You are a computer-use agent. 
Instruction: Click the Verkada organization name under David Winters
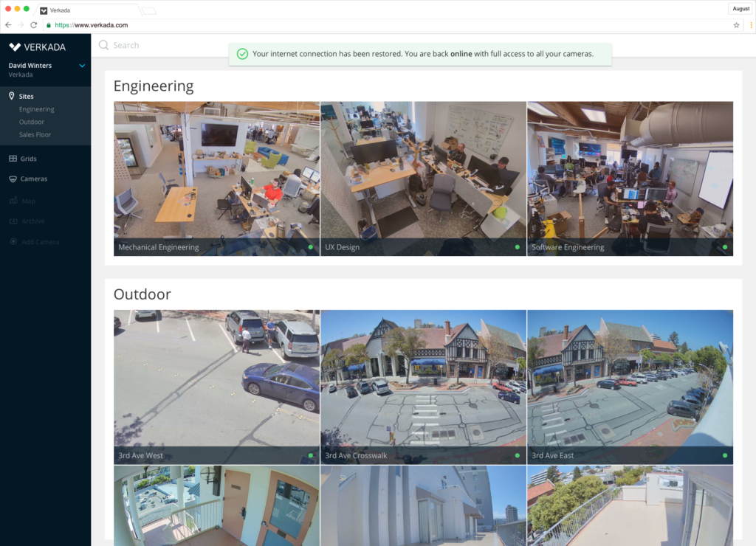21,75
